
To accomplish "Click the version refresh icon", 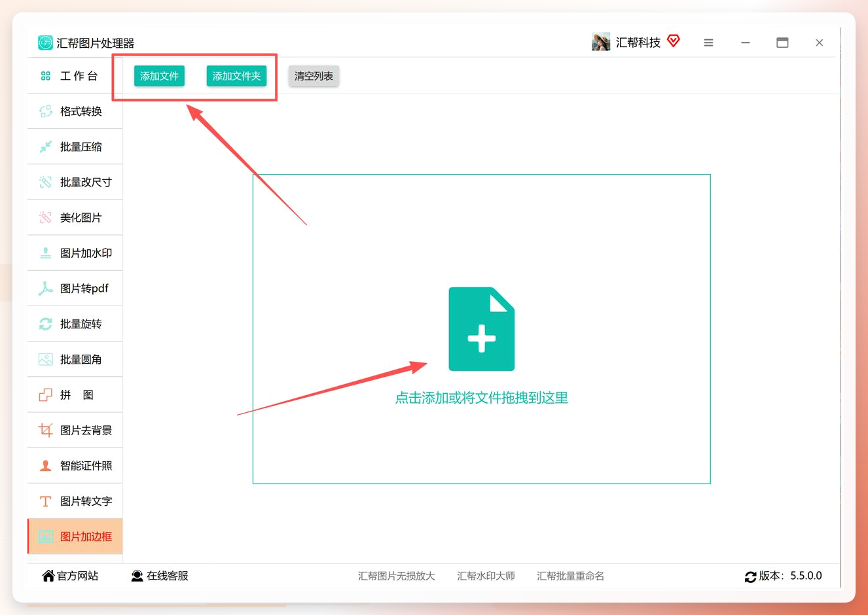I will coord(750,576).
